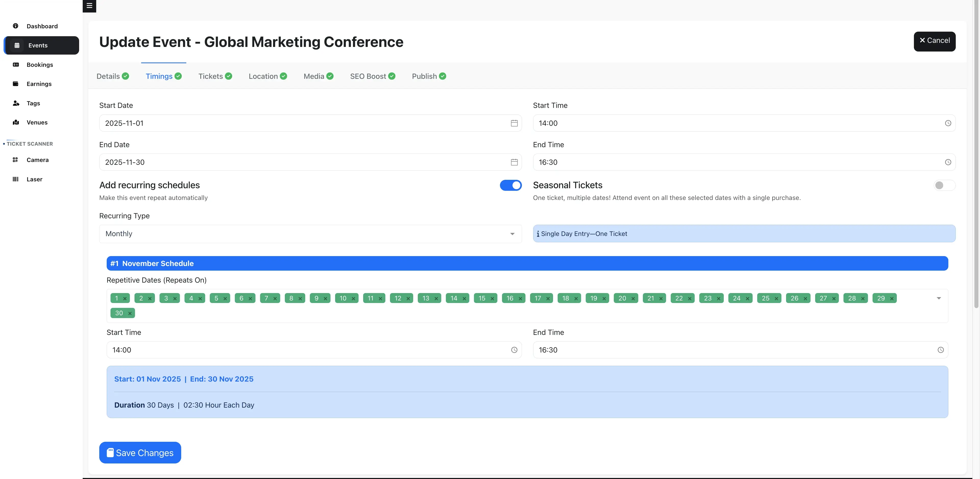The width and height of the screenshot is (980, 479).
Task: Open Earnings in the sidebar
Action: [x=39, y=84]
